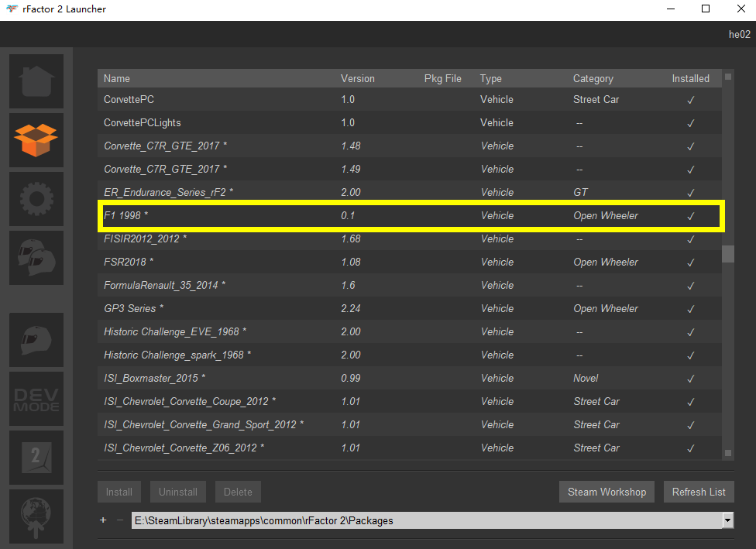
Task: Click Street Car category of CorvettePC
Action: 596,99
